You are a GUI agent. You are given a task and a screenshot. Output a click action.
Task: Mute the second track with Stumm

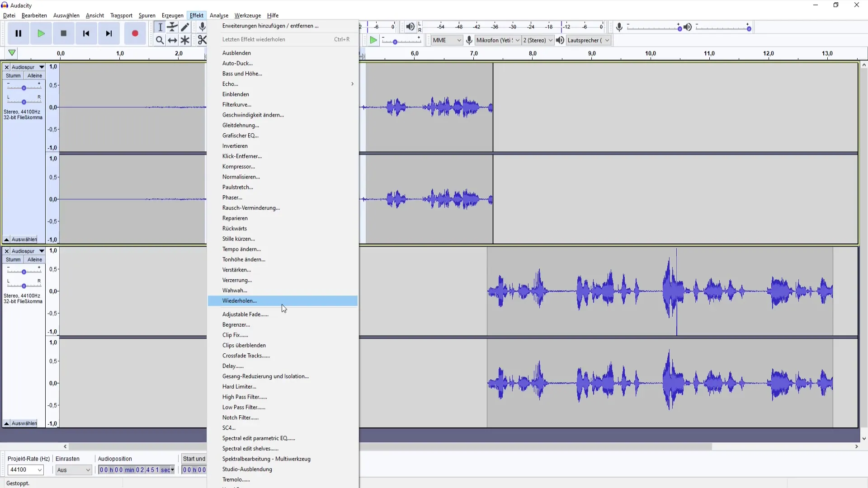[13, 259]
